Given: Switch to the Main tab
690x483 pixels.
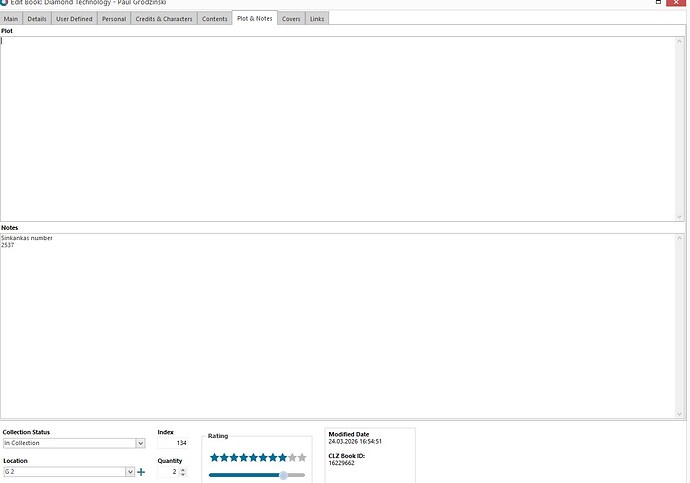Looking at the screenshot, I should tap(11, 19).
